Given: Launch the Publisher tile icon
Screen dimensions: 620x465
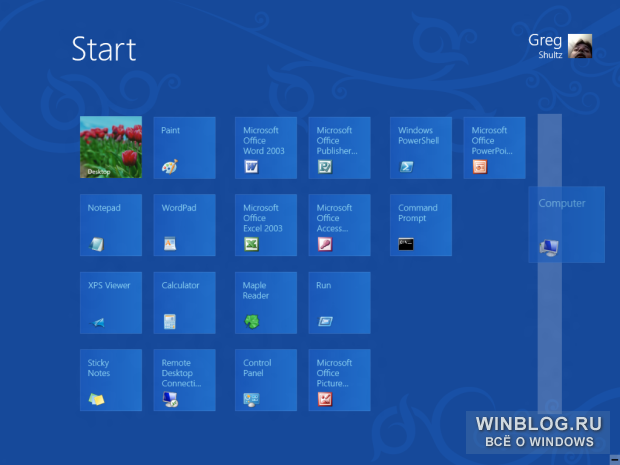Looking at the screenshot, I should pyautogui.click(x=325, y=167).
